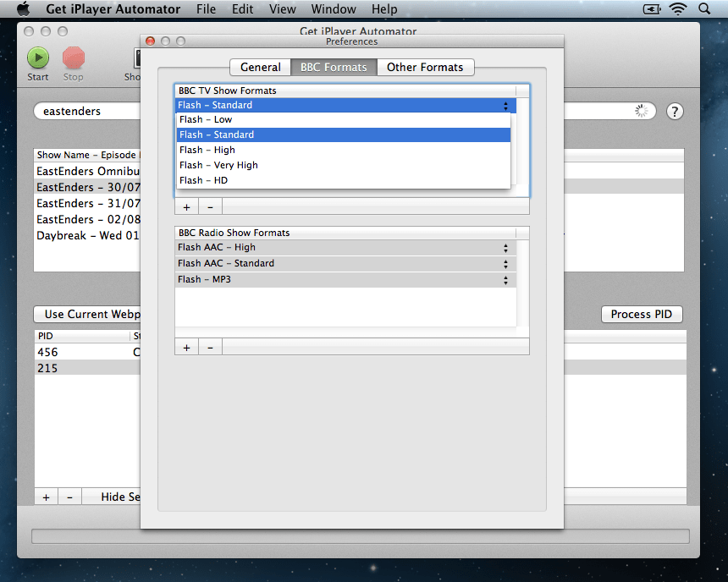Open the Get iPlayer Automator app menu
The width and height of the screenshot is (728, 582).
click(x=113, y=8)
